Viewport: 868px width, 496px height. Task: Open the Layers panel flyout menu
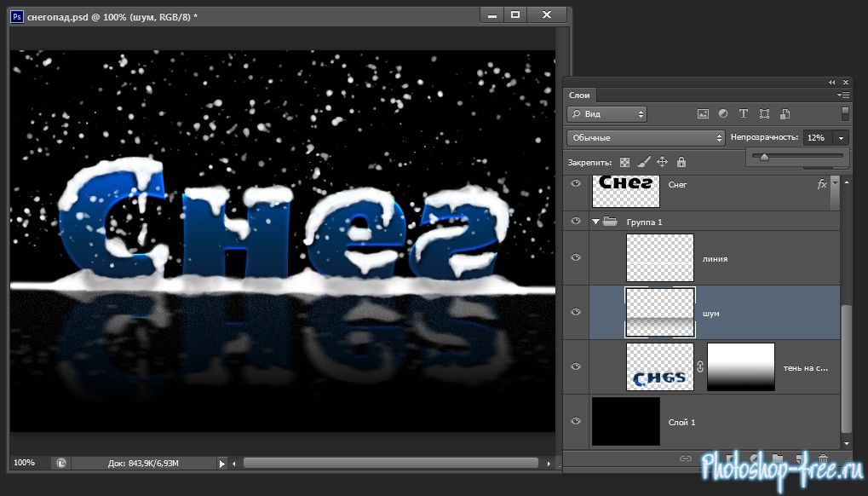[843, 95]
